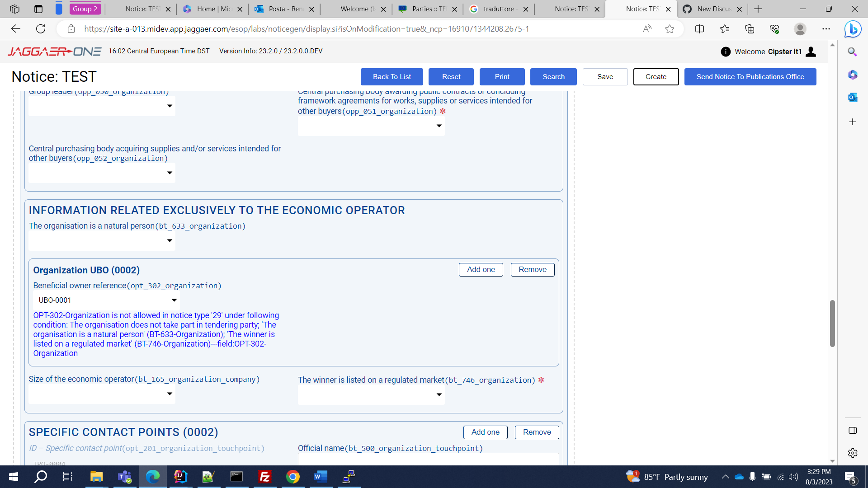Open Word from the taskbar
Viewport: 868px width, 488px height.
321,477
